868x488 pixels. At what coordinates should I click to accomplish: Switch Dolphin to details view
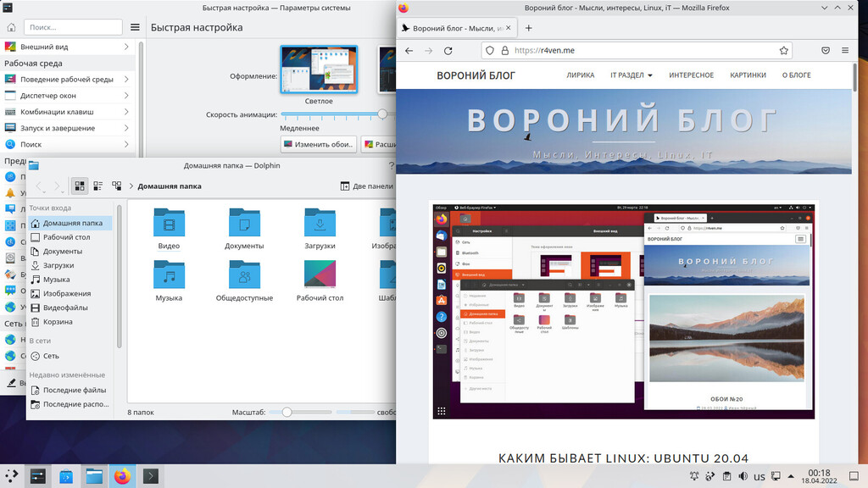(x=97, y=186)
